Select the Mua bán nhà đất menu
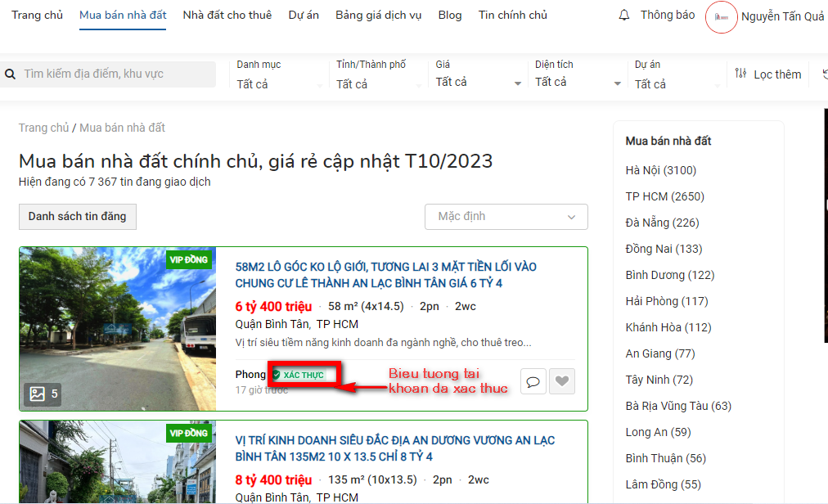The width and height of the screenshot is (828, 504). click(x=123, y=16)
